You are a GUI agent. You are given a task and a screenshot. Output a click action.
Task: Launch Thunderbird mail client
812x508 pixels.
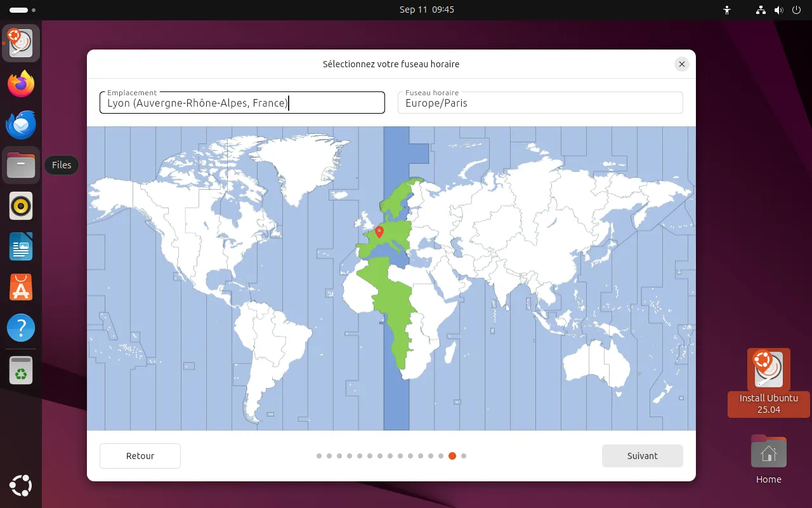21,124
